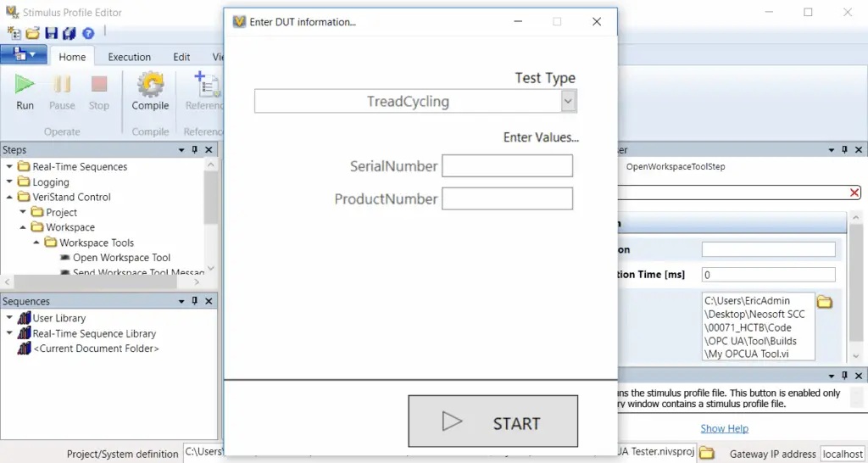Click the browse folder icon beside the project path

706,453
